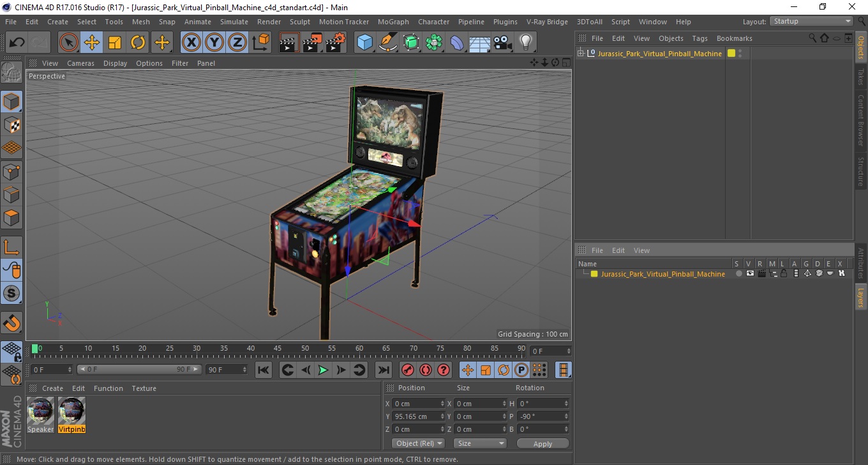Render to Picture Viewer

click(x=312, y=43)
